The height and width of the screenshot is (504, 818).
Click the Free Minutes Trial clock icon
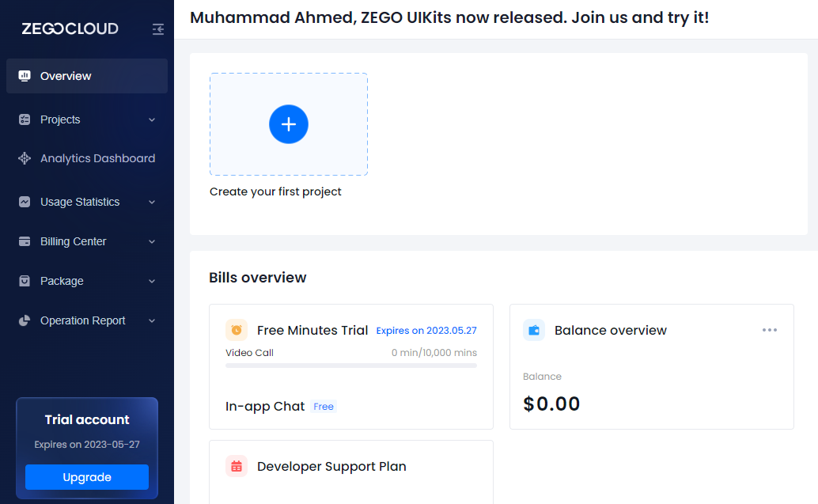(237, 330)
